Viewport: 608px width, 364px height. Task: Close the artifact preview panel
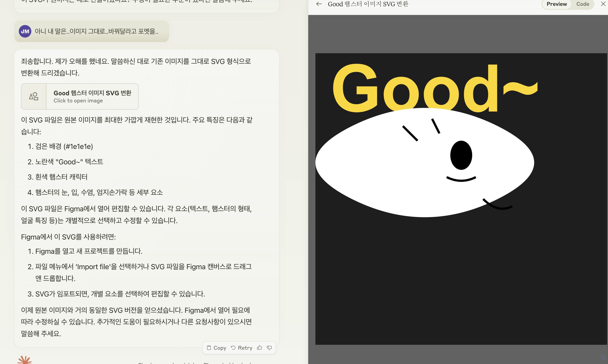tap(603, 4)
